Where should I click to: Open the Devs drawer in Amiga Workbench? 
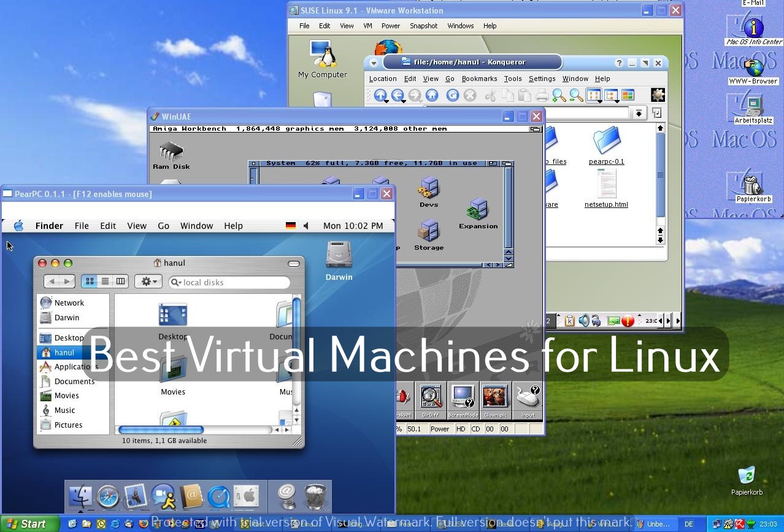(429, 192)
